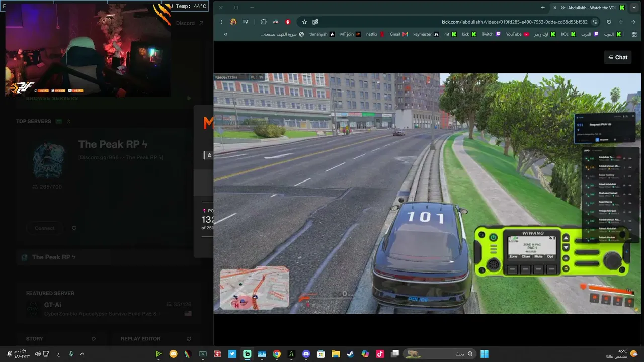Image resolution: width=644 pixels, height=362 pixels.
Task: Open Replay Editor in launcher
Action: [140, 339]
